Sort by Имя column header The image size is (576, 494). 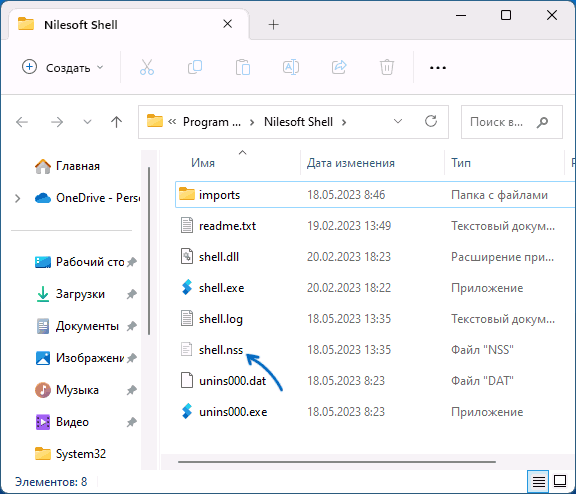click(x=203, y=163)
